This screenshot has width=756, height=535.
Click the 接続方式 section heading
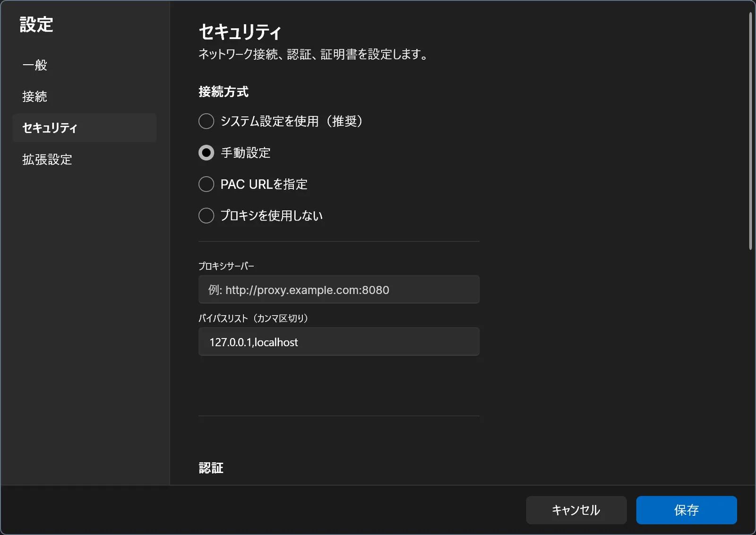(x=223, y=92)
